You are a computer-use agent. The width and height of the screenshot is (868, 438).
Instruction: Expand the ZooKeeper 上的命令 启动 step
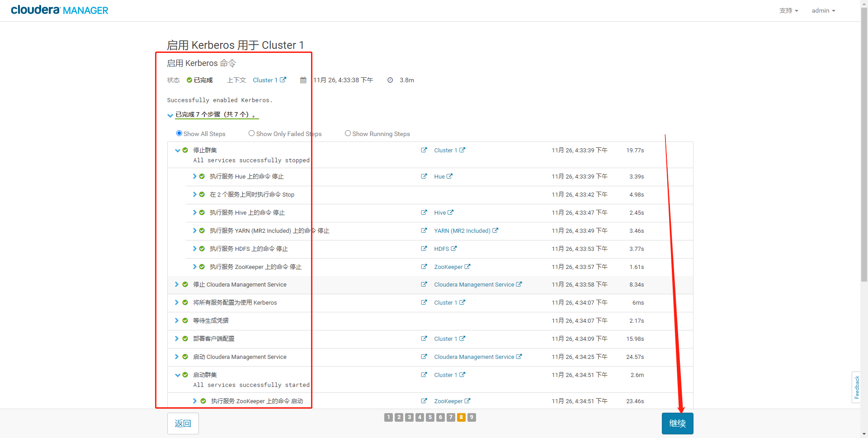[x=195, y=401]
